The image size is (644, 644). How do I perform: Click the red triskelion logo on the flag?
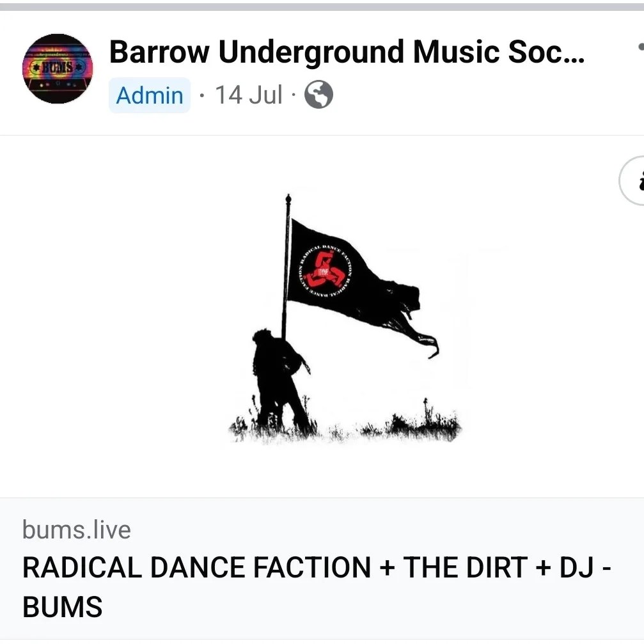coord(324,271)
